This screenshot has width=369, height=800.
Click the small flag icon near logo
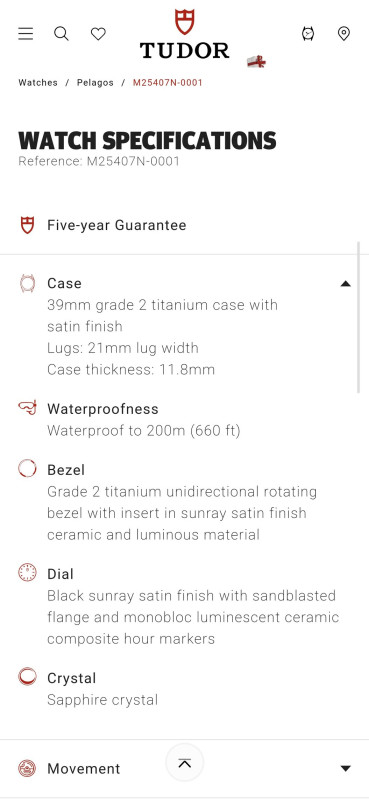pos(256,62)
